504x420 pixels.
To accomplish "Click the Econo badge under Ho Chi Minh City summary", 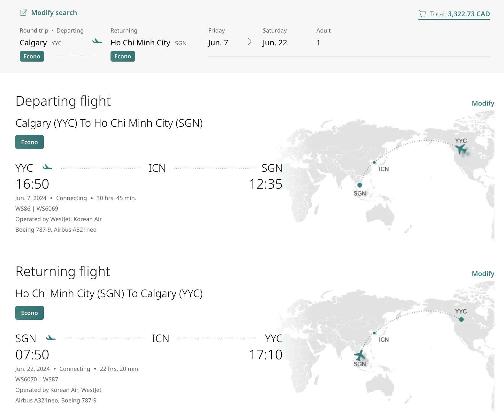I will pos(123,56).
